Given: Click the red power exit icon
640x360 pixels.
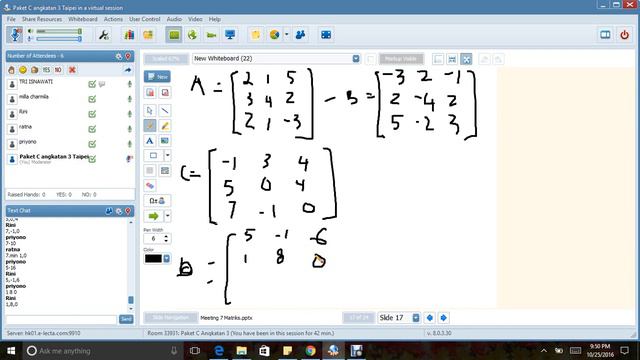Looking at the screenshot, I should [x=624, y=35].
